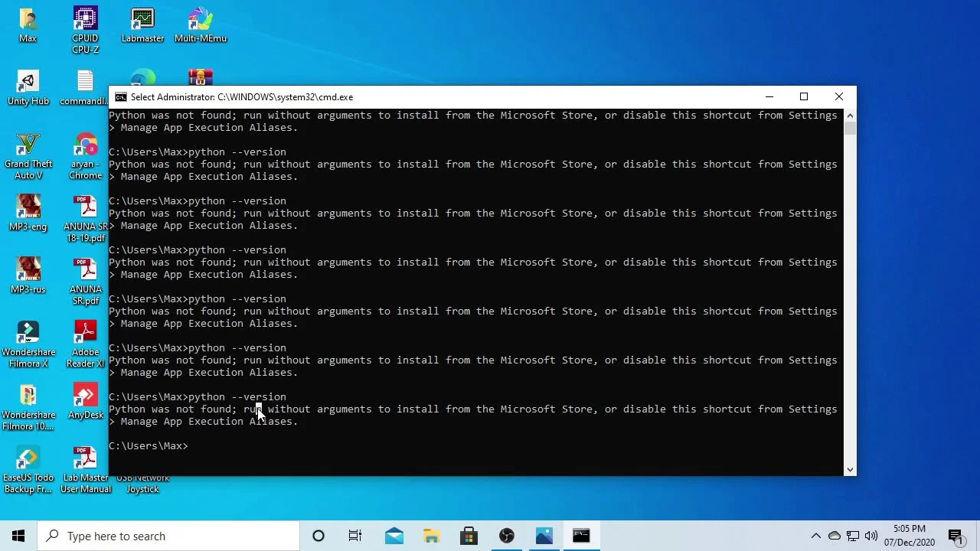Viewport: 980px width, 551px height.
Task: Select the MP3-rus desktop shortcut
Action: (28, 275)
